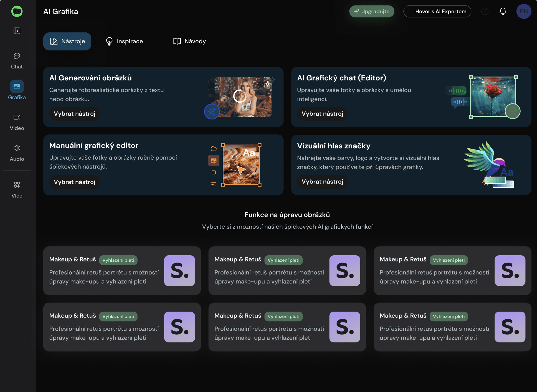Expand the sidebar panel toggle icon
This screenshot has width=537, height=392.
tap(17, 31)
